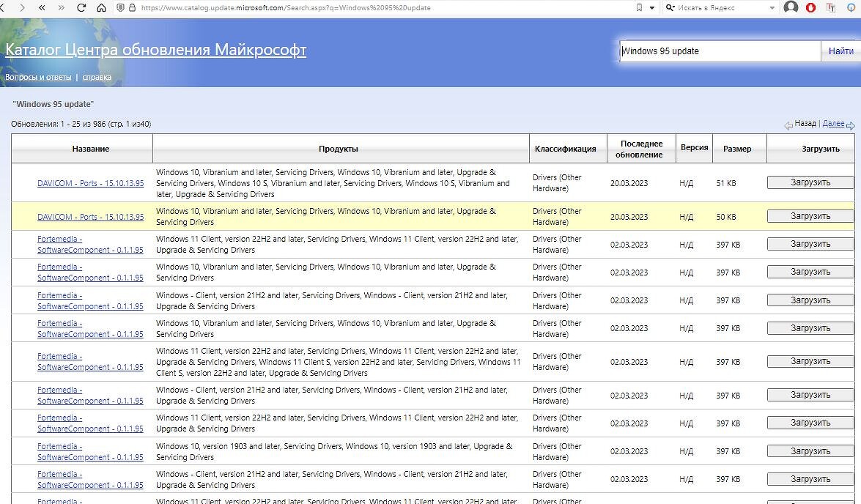Click the '50 KB' size cell
The width and height of the screenshot is (861, 504).
coord(726,217)
